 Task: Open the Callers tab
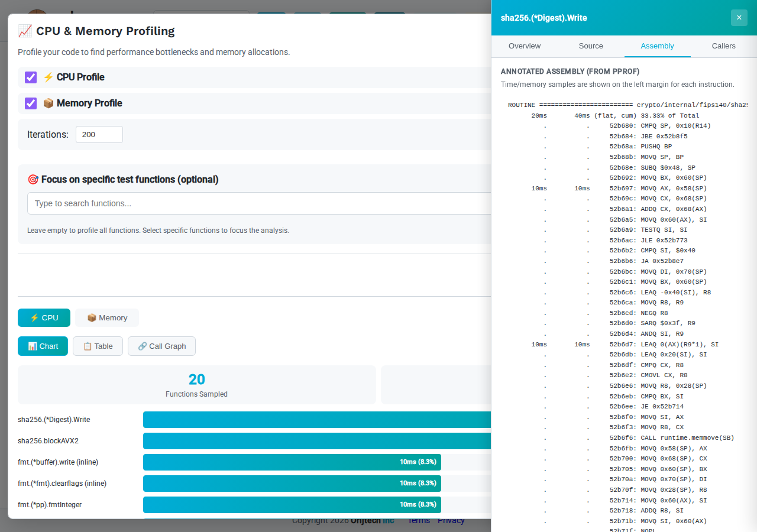723,46
